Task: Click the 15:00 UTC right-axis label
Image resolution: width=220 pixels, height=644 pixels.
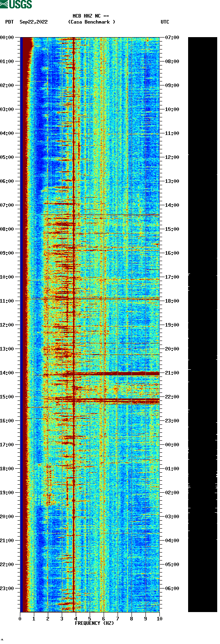Action: coord(172,229)
